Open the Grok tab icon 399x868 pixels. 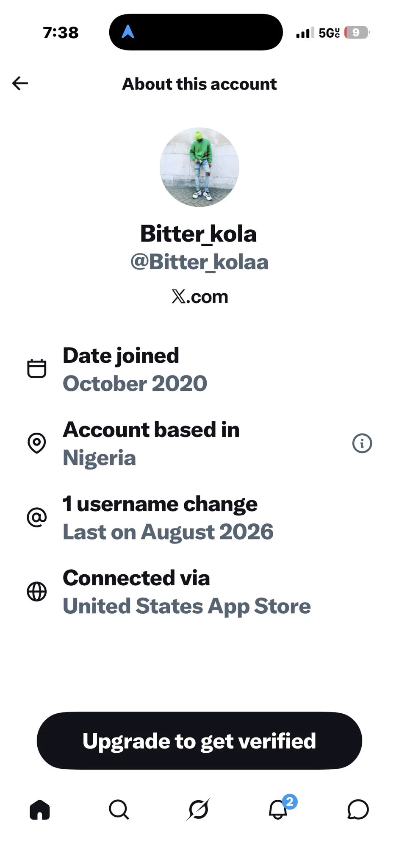click(x=199, y=809)
